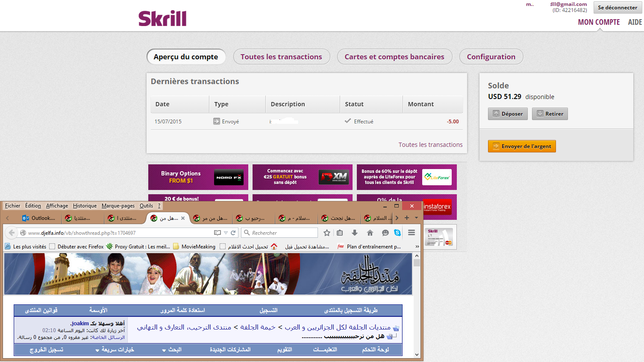Click the XM €25 bonus ad
Viewport: 644px width, 362px height.
click(303, 177)
